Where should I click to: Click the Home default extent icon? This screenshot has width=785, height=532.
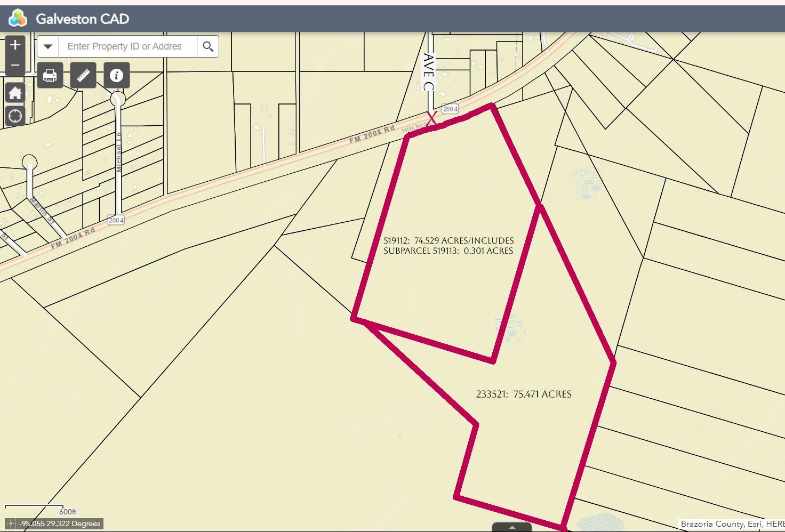15,93
